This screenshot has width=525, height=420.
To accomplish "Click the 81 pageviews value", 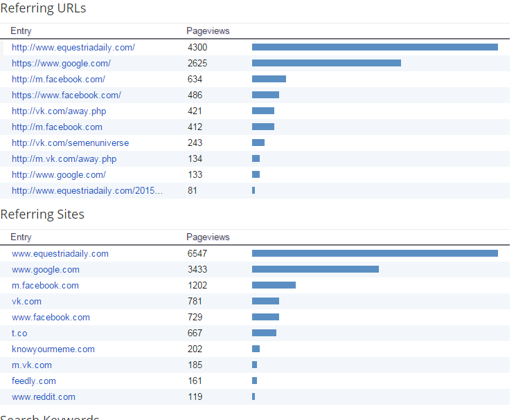I will pos(192,190).
